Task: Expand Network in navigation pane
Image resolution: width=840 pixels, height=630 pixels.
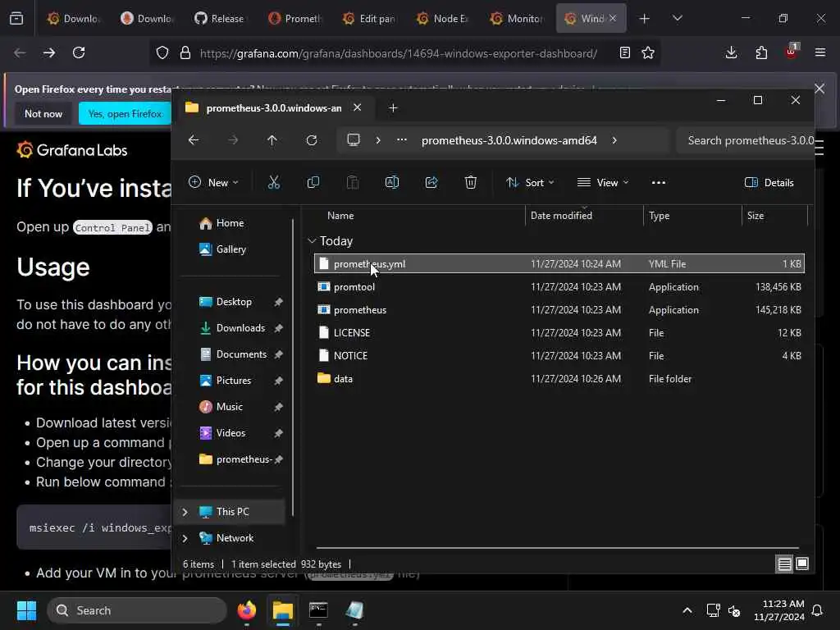Action: pyautogui.click(x=185, y=538)
